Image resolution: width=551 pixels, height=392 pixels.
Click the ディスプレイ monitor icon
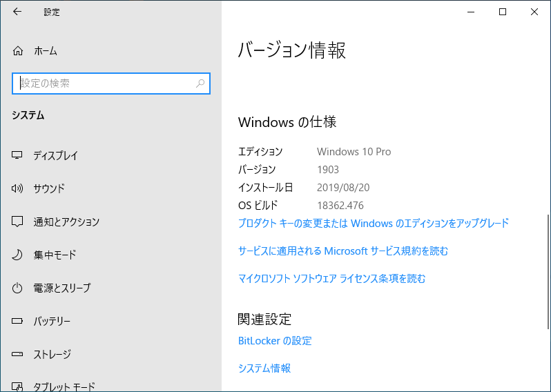click(x=17, y=155)
